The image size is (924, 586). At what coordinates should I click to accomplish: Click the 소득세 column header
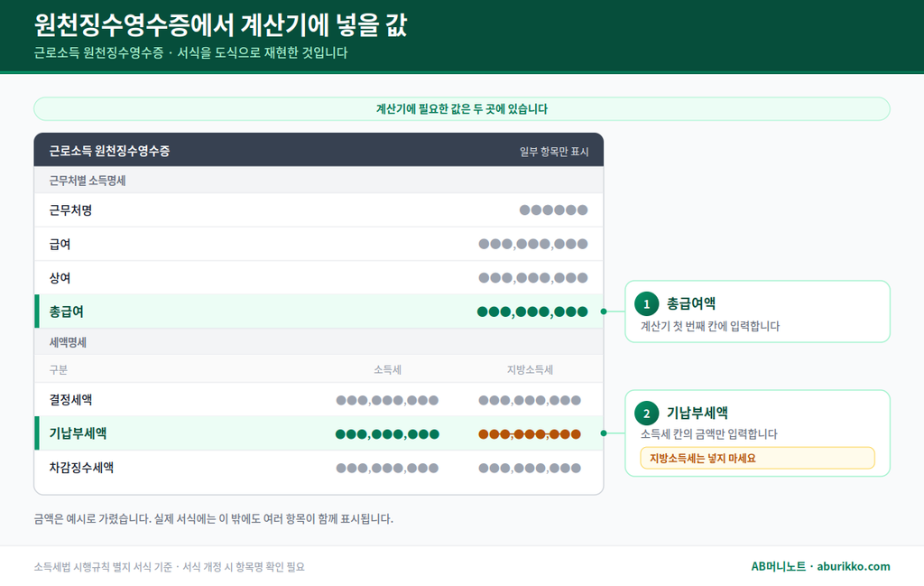(x=387, y=369)
